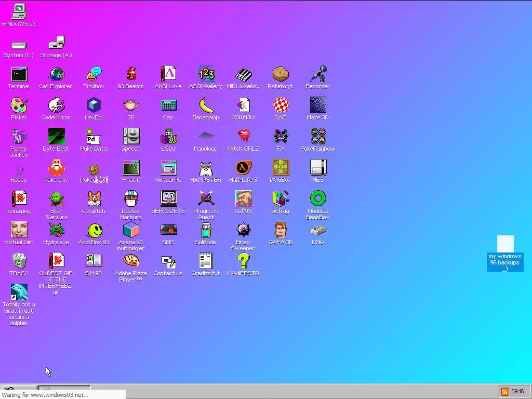Image resolution: width=532 pixels, height=399 pixels.
Task: Launch Nanoloop
Action: click(206, 137)
